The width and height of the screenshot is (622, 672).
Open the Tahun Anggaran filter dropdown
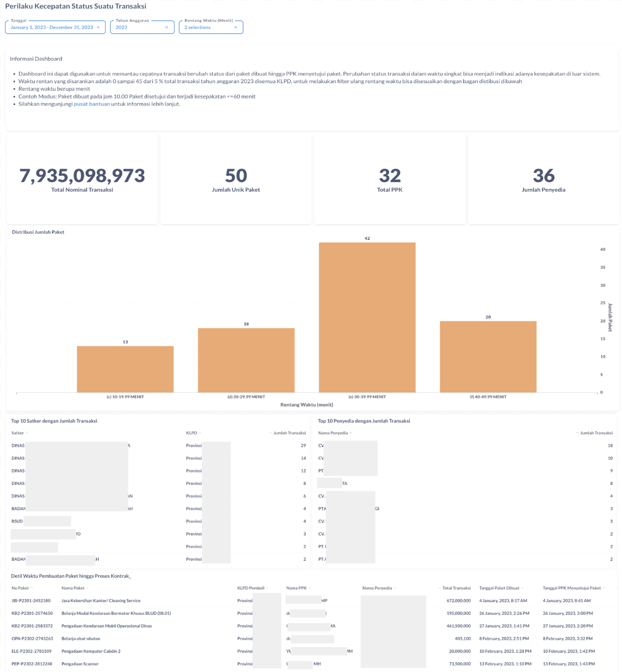137,27
